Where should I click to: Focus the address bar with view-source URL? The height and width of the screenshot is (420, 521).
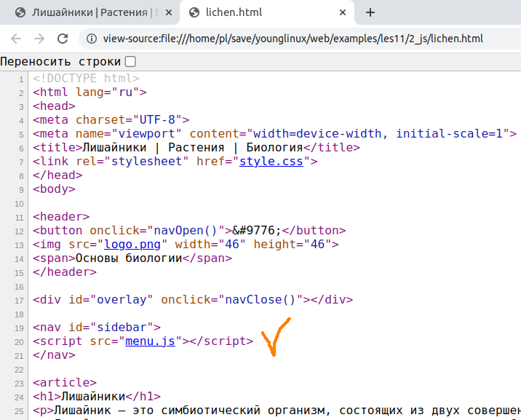pos(293,39)
